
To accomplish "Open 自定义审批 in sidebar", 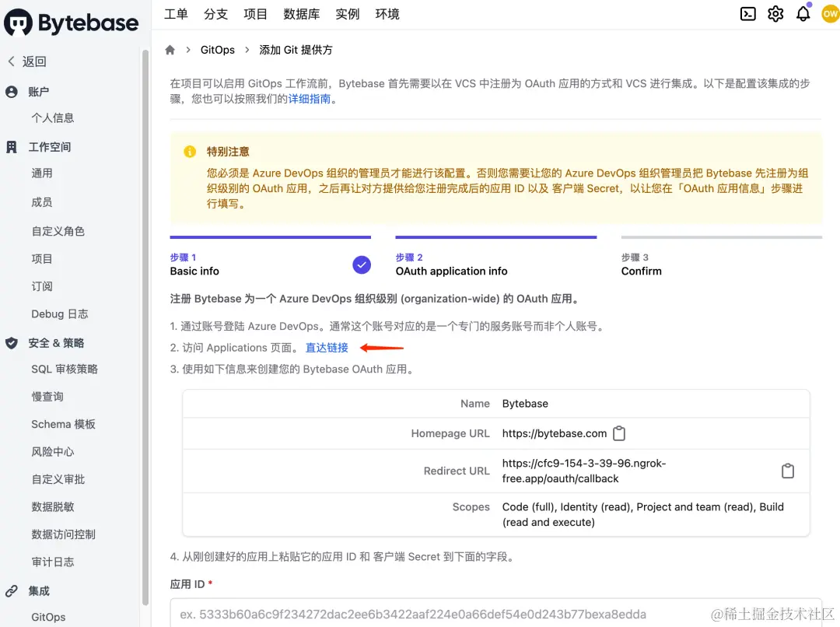I will tap(58, 479).
